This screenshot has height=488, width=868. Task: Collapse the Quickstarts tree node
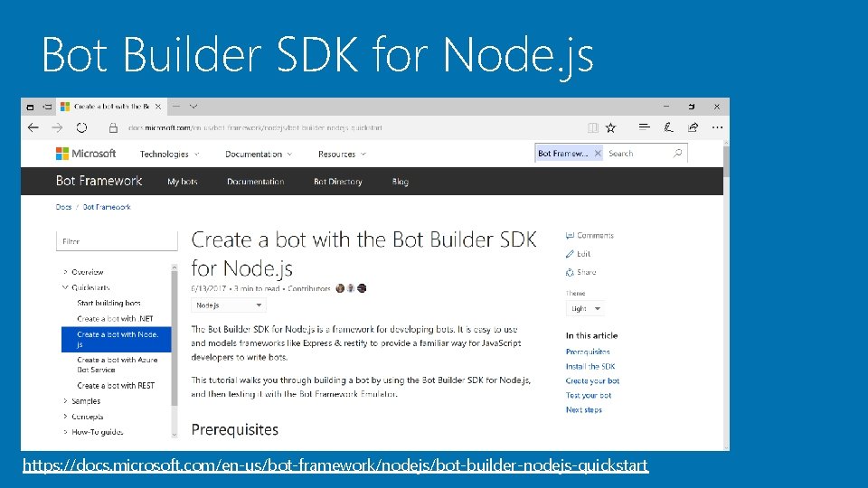[x=65, y=287]
